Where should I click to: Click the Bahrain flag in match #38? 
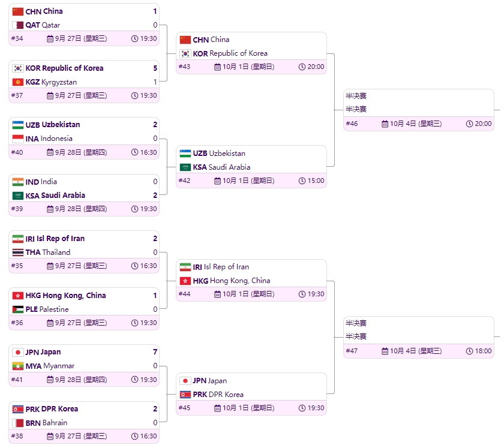[17, 423]
